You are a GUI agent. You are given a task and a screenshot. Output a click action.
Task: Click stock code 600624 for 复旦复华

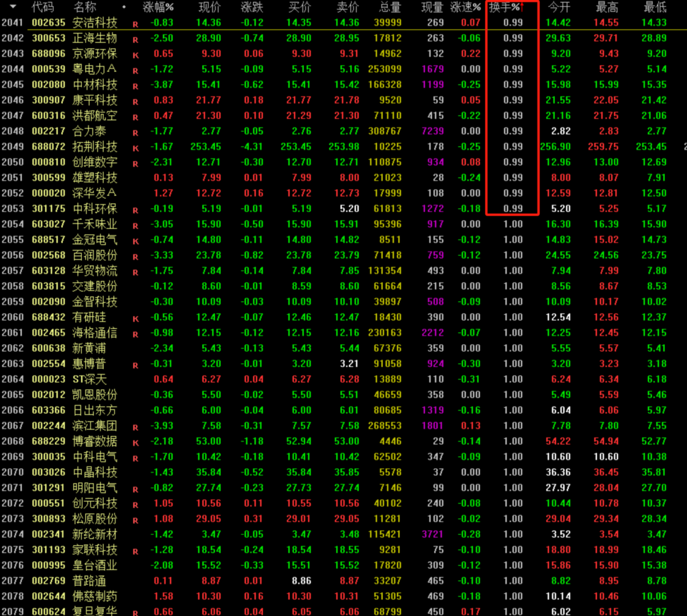coord(48,611)
